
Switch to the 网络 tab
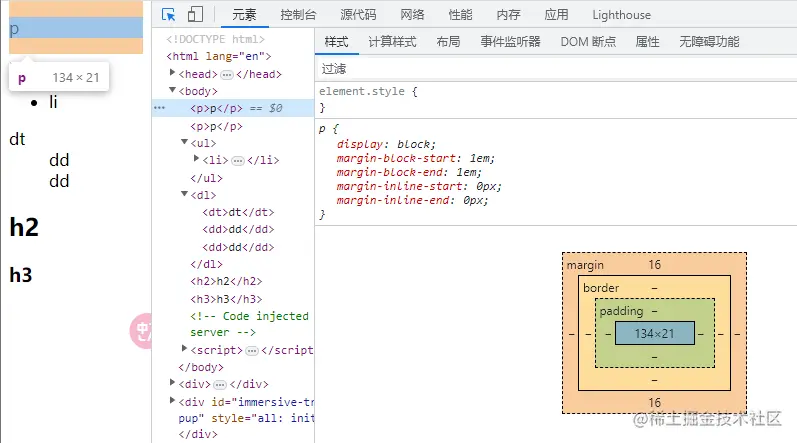click(412, 15)
